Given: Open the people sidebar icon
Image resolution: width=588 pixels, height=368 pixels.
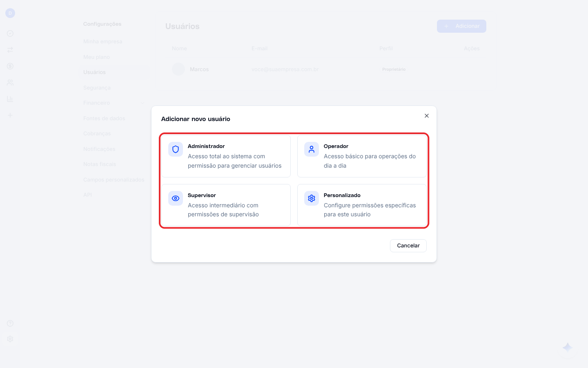Looking at the screenshot, I should [x=10, y=83].
